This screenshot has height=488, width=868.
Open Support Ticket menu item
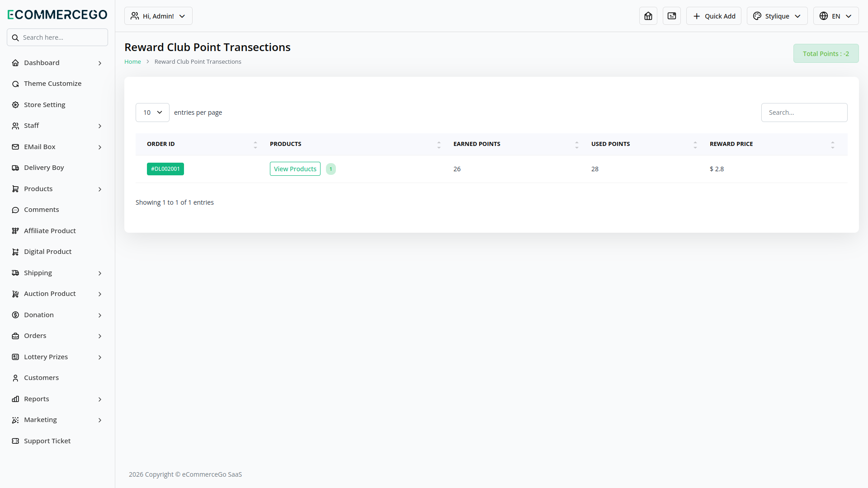(x=57, y=441)
